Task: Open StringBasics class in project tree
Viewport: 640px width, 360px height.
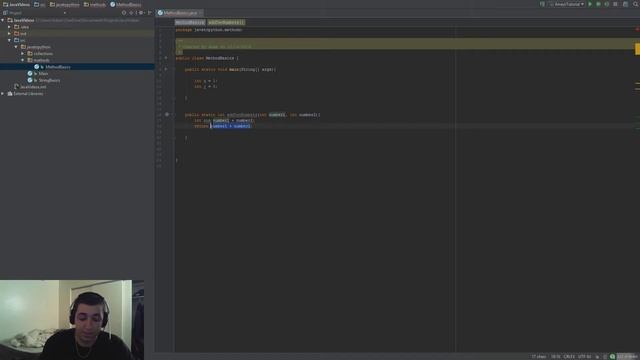Action: click(49, 80)
